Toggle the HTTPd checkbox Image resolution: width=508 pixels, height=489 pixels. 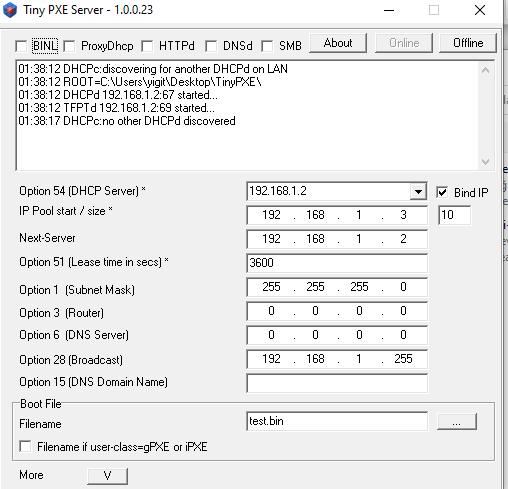[147, 46]
